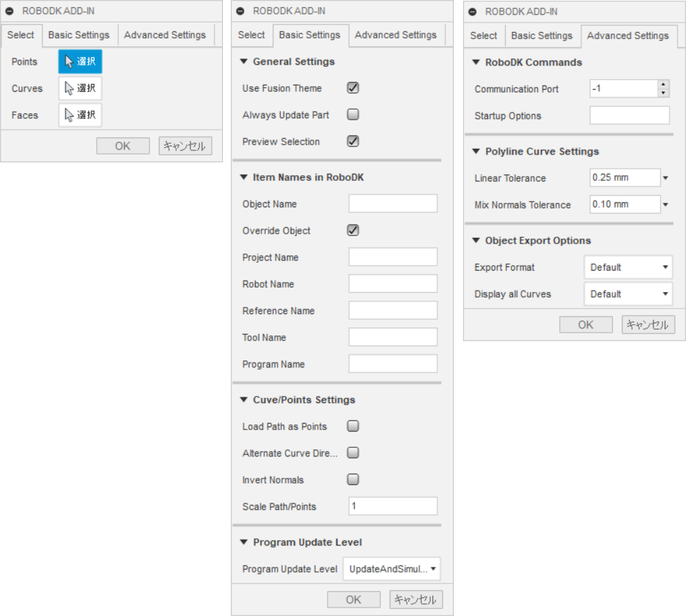686x616 pixels.
Task: Toggle the Override Object checkbox
Action: (x=353, y=230)
